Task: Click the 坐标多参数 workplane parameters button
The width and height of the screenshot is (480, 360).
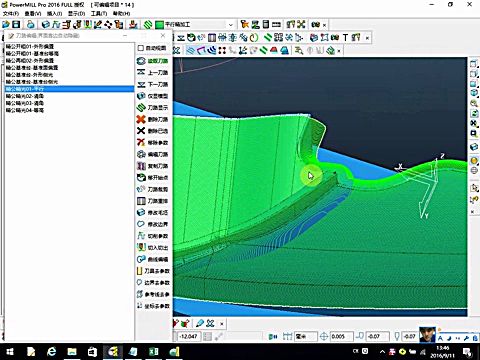Action: [153, 306]
